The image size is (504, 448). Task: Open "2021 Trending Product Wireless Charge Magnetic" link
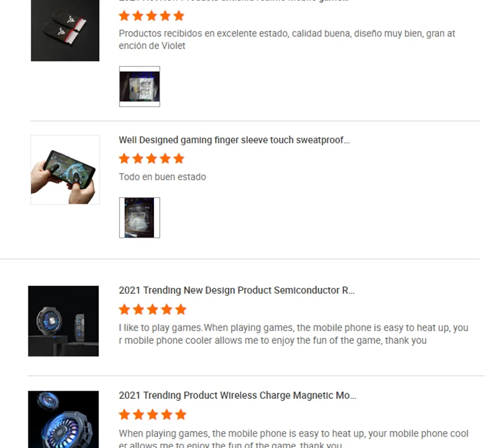237,396
